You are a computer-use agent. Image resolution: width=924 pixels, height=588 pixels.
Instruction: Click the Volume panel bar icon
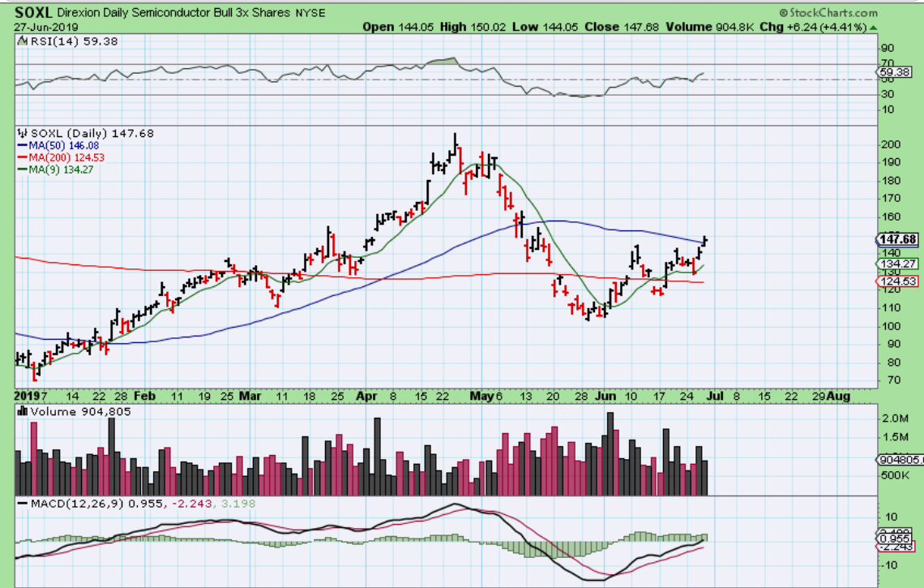coord(23,412)
